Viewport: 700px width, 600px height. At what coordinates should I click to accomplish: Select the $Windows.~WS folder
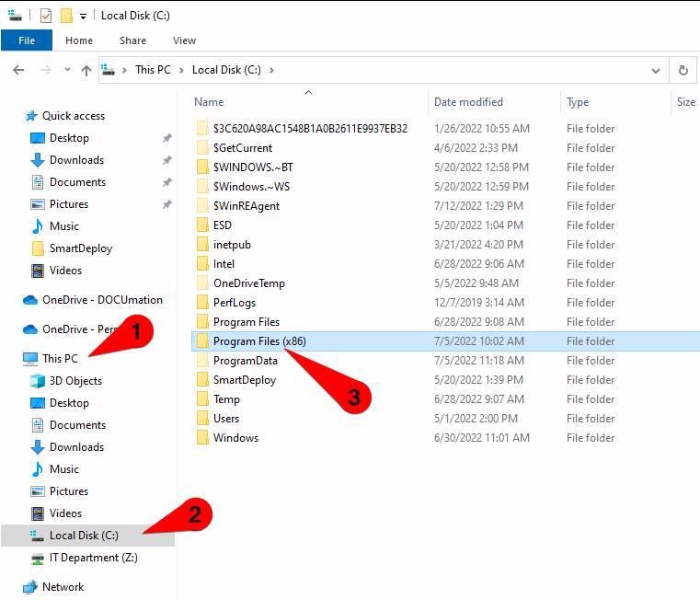(x=251, y=186)
